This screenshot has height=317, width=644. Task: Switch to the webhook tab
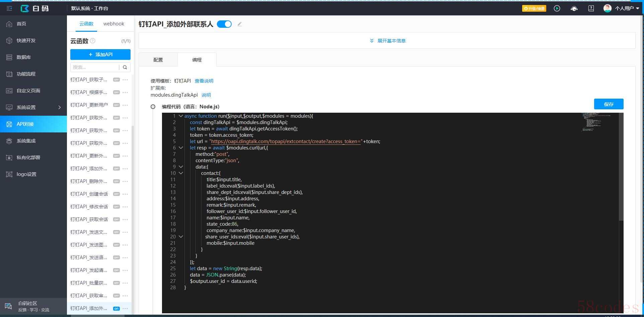[114, 24]
